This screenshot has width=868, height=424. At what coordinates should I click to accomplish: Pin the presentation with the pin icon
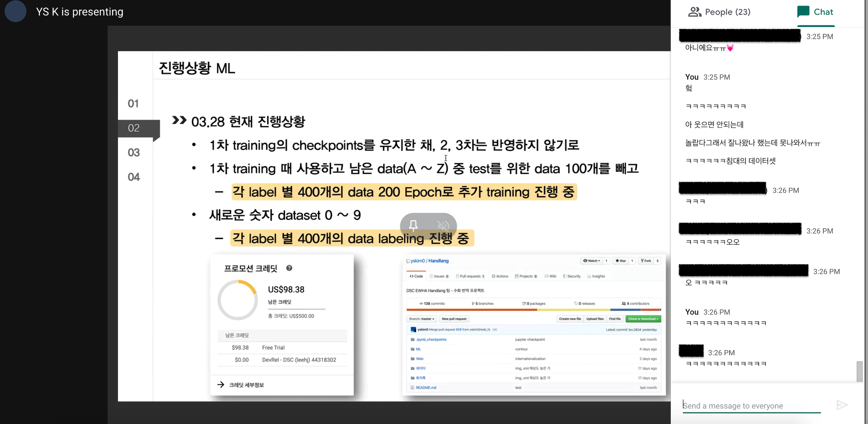point(413,225)
